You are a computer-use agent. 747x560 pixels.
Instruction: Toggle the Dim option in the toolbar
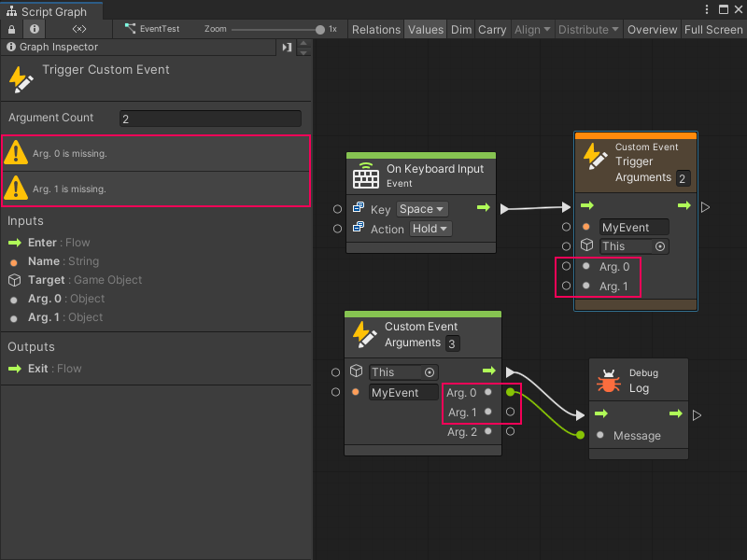[x=461, y=29]
